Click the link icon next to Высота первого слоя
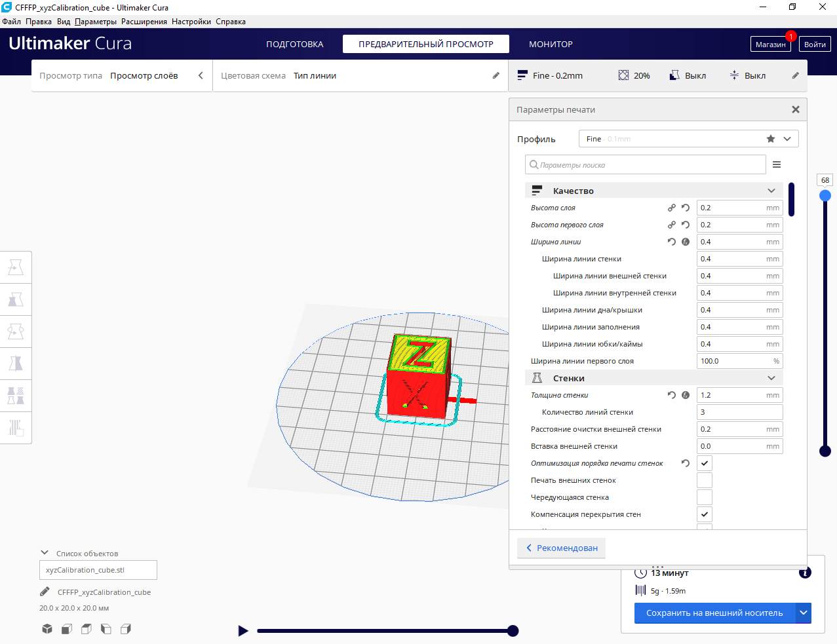Image resolution: width=837 pixels, height=644 pixels. [672, 225]
